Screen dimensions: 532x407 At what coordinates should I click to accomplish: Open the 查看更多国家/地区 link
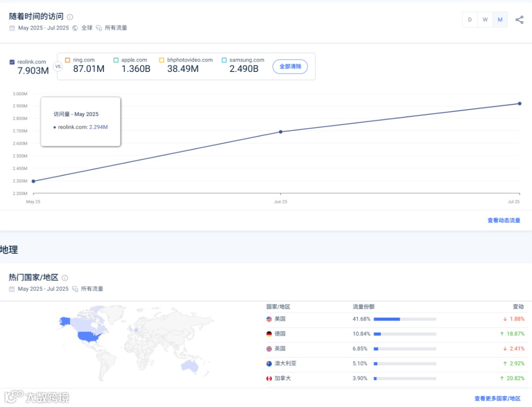click(x=498, y=399)
